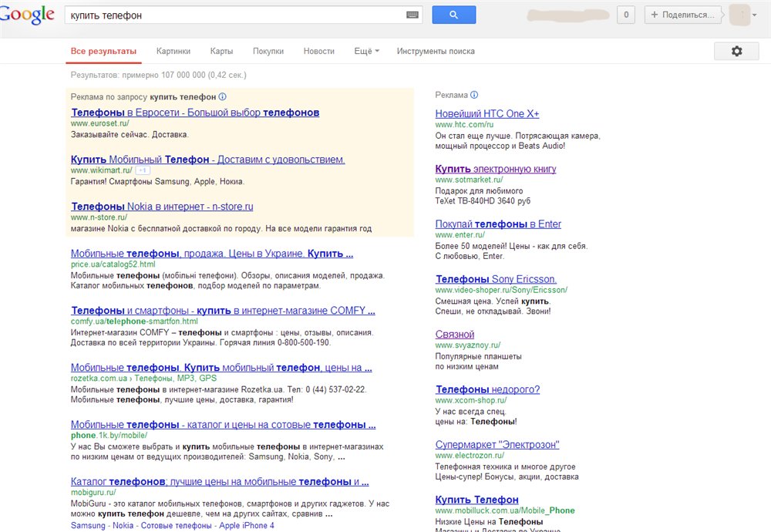
Task: Click the blue magnifier search button
Action: click(454, 15)
